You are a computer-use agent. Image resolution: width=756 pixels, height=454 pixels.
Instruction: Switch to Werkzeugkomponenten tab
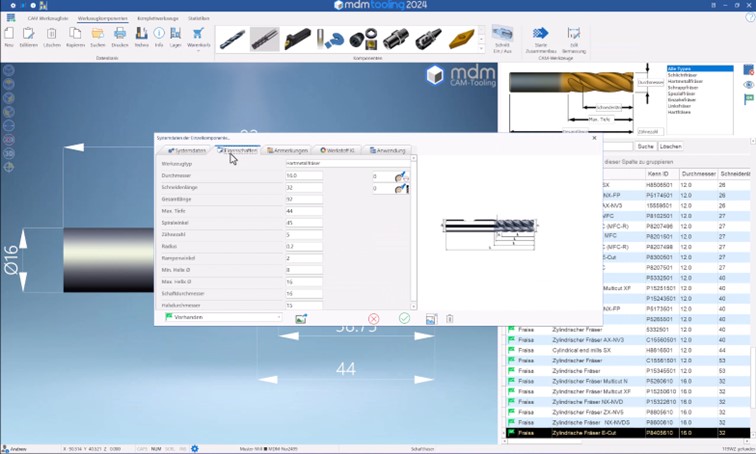pyautogui.click(x=103, y=18)
